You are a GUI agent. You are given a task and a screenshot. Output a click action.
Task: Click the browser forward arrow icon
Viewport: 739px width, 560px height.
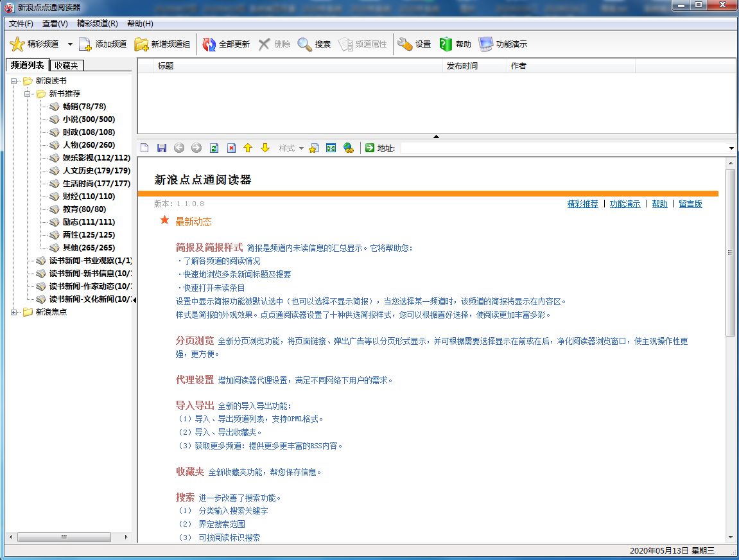click(x=196, y=148)
